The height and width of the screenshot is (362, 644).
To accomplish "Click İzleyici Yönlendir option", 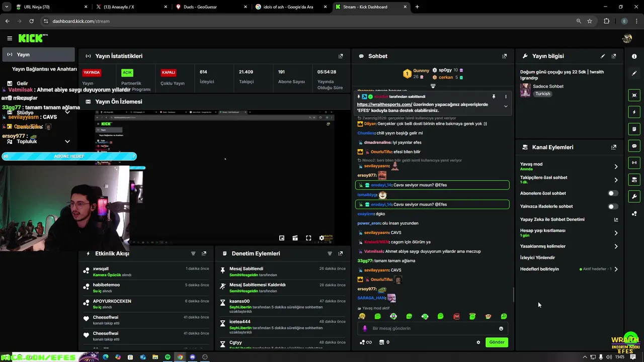I will point(537,257).
